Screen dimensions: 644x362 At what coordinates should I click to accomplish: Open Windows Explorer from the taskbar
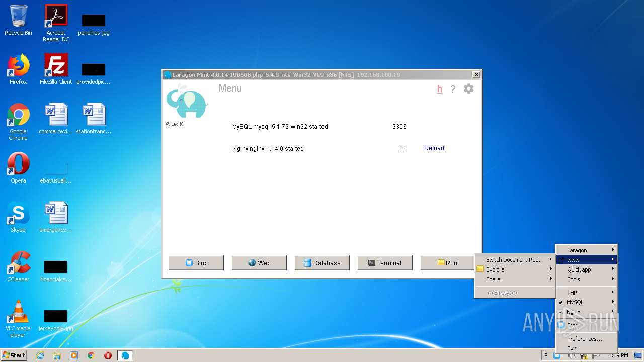(57, 355)
